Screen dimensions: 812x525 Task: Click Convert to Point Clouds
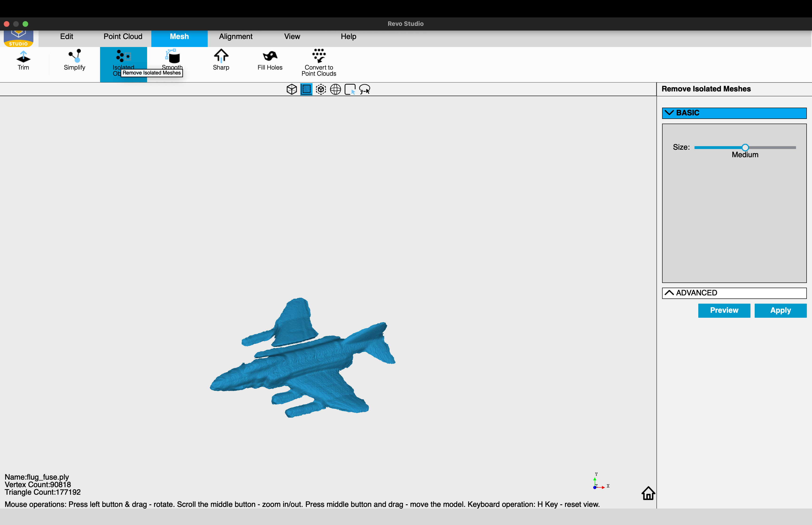click(319, 62)
